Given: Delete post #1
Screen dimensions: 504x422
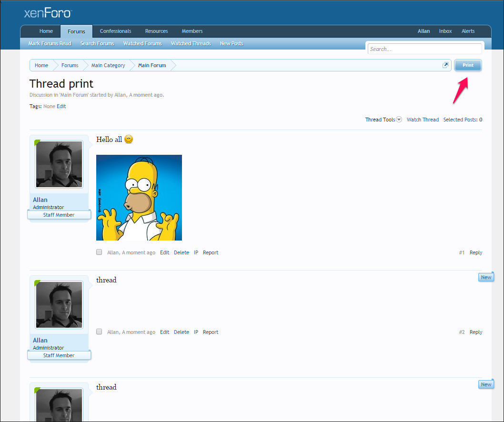Looking at the screenshot, I should pos(181,252).
